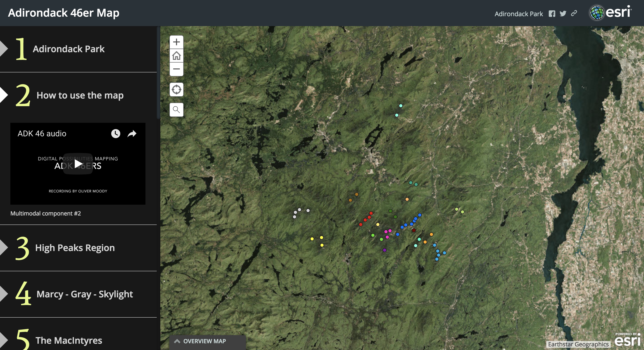
Task: Play the ADK 46 audio video
Action: pos(78,164)
